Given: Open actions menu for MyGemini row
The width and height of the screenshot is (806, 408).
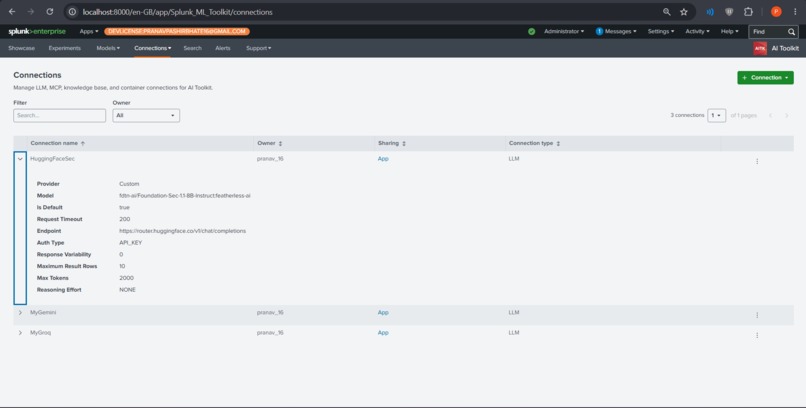Looking at the screenshot, I should pos(757,315).
